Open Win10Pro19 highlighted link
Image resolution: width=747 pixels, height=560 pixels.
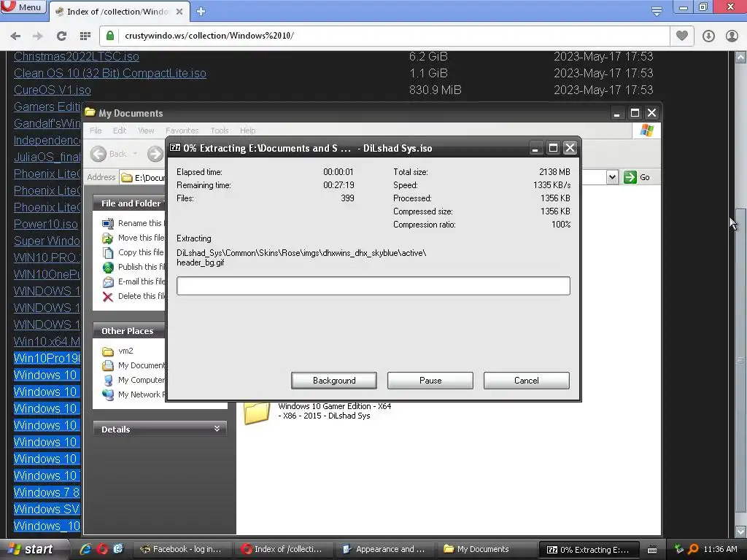pos(47,358)
